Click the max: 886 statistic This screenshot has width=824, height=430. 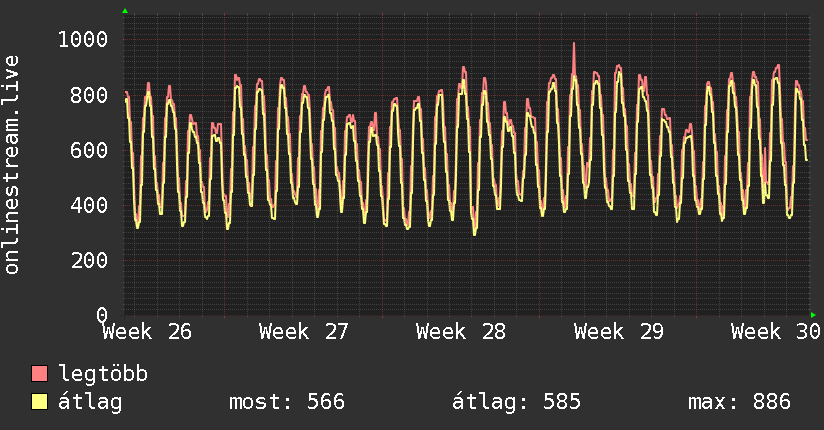pos(739,402)
